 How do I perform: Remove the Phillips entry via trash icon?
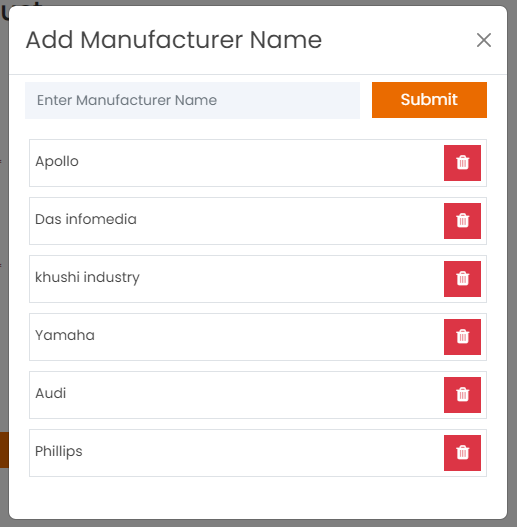(462, 453)
